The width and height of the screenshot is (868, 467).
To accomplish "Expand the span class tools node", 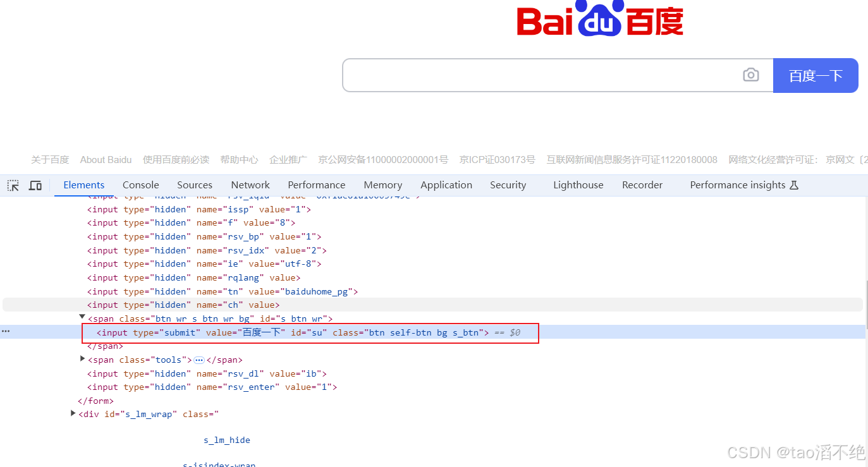I will point(82,359).
